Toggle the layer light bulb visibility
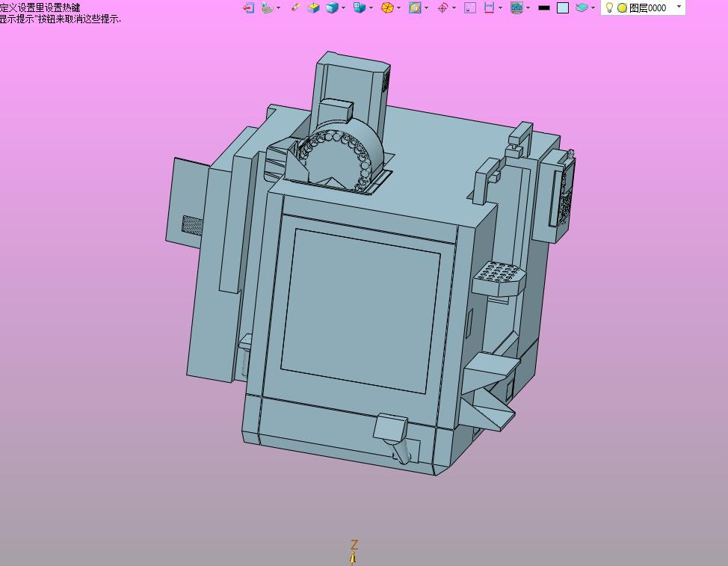The width and height of the screenshot is (728, 566). coord(610,7)
